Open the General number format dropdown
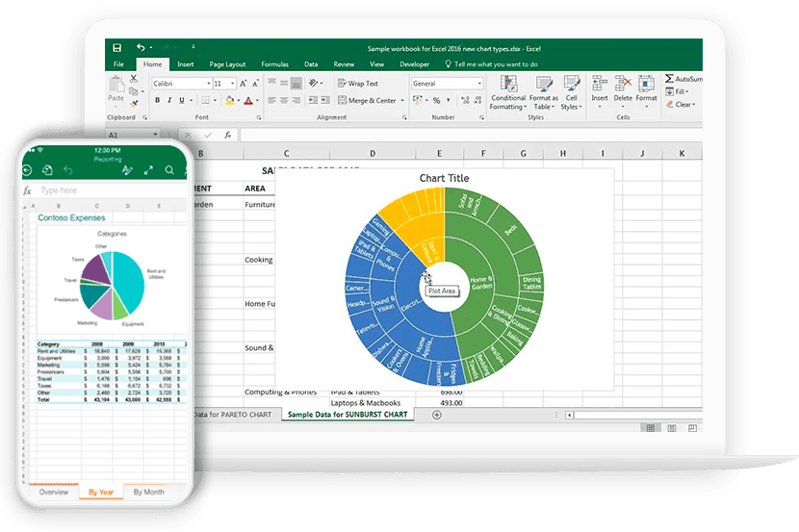799x532 pixels. [479, 83]
